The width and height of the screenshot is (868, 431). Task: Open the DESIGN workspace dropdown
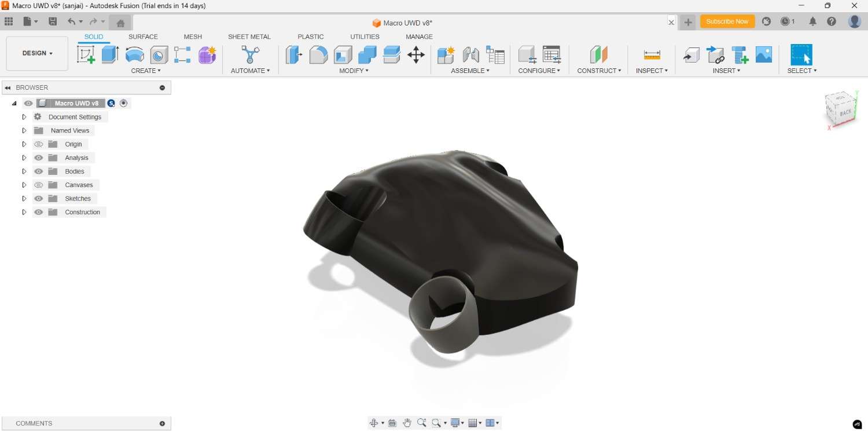point(37,53)
